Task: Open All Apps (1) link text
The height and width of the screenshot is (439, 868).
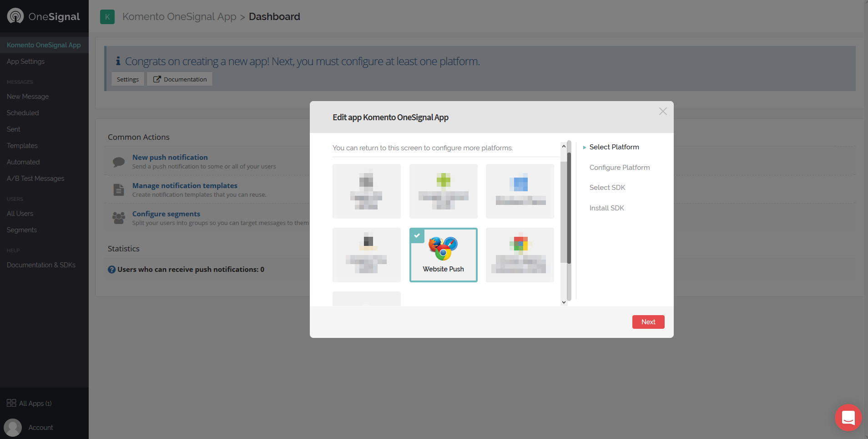Action: pyautogui.click(x=35, y=403)
